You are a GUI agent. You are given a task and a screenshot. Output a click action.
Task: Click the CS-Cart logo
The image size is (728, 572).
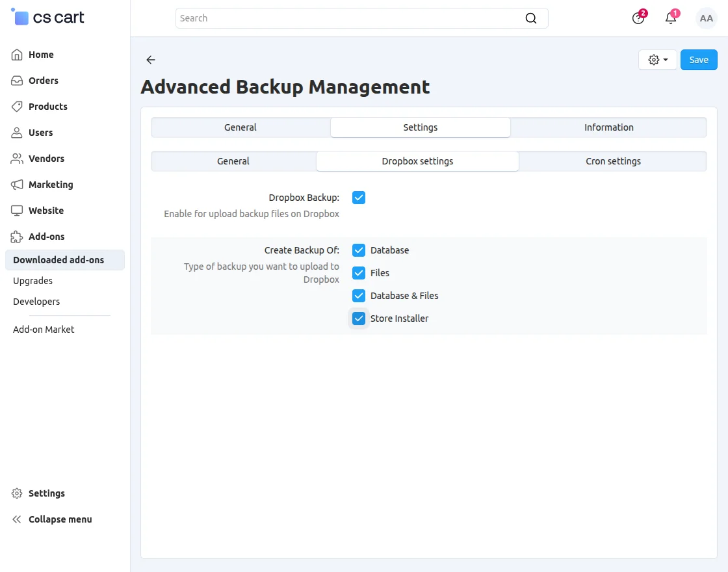pos(47,17)
